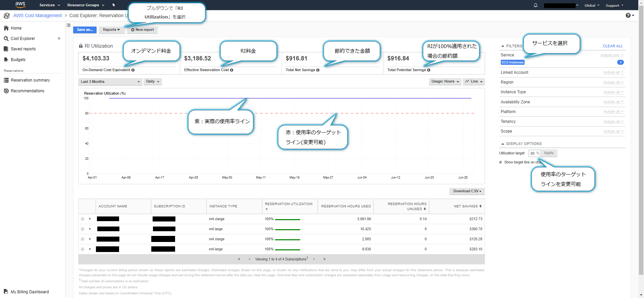Expand the row with 9,830 hours used
Viewport: 644px width, 298px height.
point(90,249)
